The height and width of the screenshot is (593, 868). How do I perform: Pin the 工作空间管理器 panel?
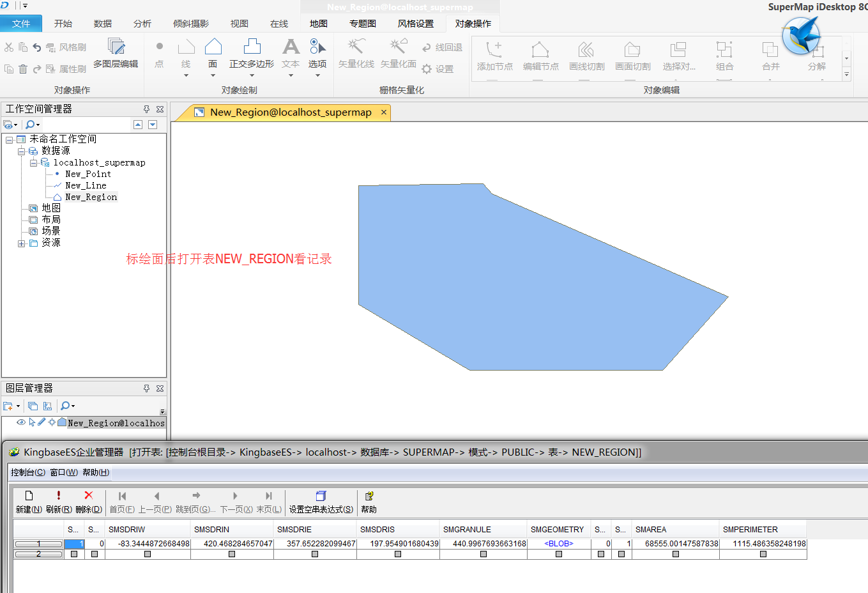[x=146, y=109]
